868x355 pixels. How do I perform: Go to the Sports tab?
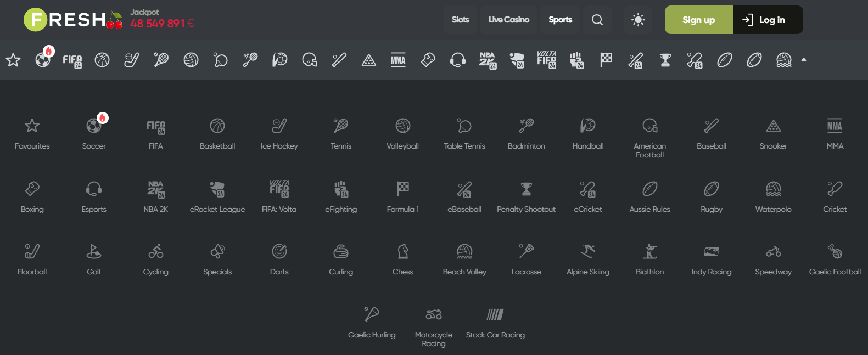[560, 20]
